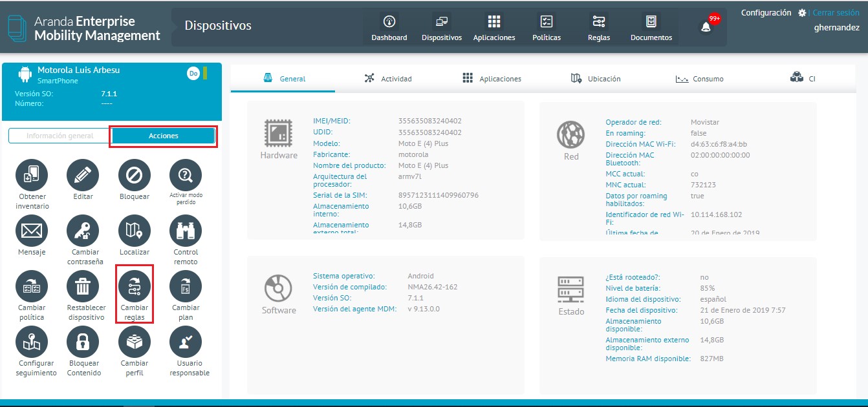Click the Aranda Enterprise Mobility Management logo
The height and width of the screenshot is (407, 868).
pos(83,28)
